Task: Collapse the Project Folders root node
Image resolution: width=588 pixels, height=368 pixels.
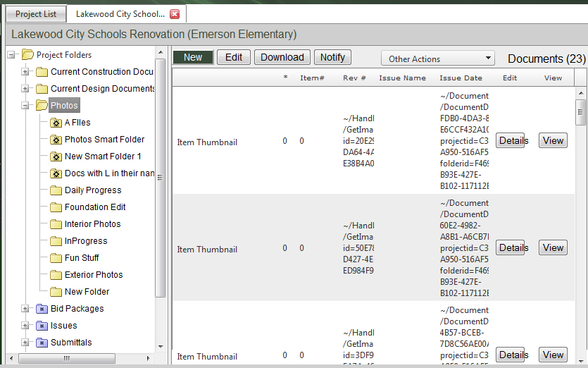Action: (11, 55)
